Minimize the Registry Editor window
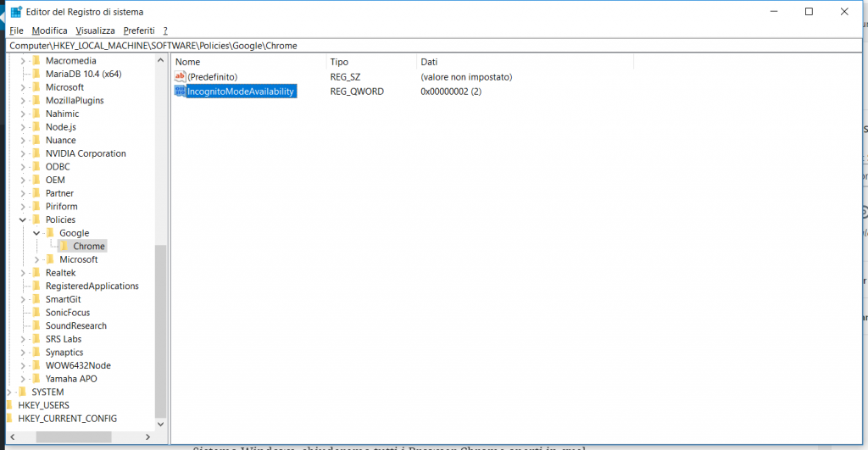The height and width of the screenshot is (450, 868). 774,12
